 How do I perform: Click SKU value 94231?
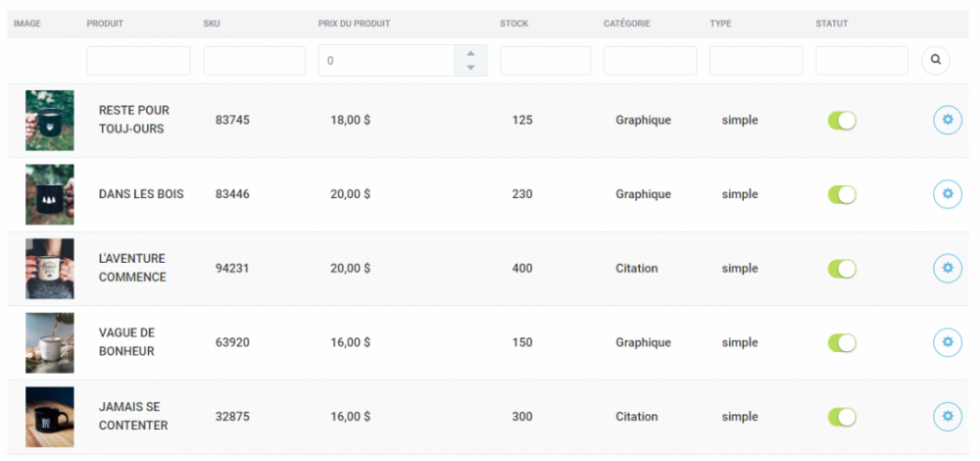232,269
